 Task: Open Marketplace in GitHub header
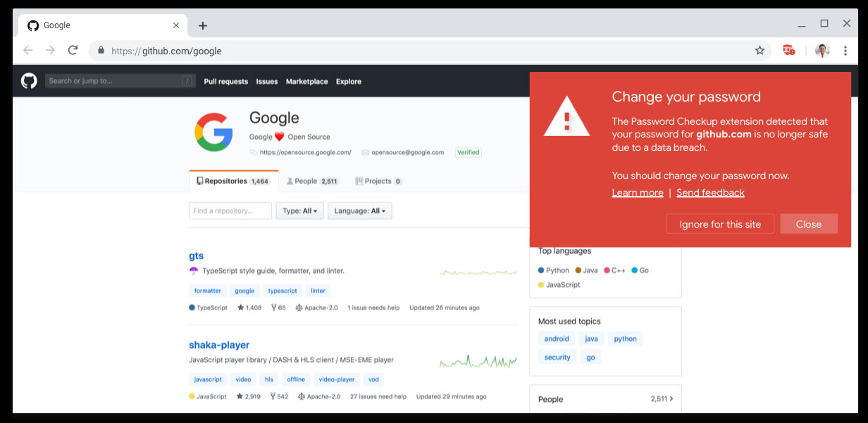coord(306,82)
